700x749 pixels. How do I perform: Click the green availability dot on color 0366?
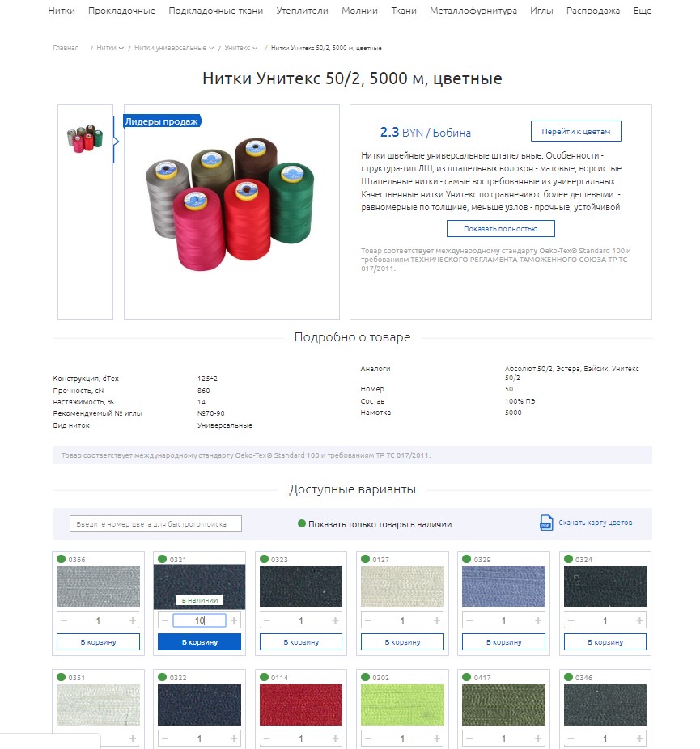[62, 558]
